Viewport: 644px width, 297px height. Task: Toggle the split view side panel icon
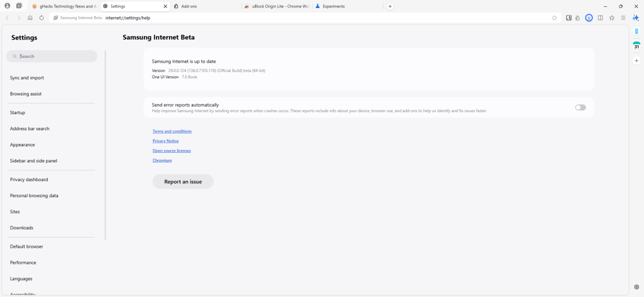pos(601,18)
